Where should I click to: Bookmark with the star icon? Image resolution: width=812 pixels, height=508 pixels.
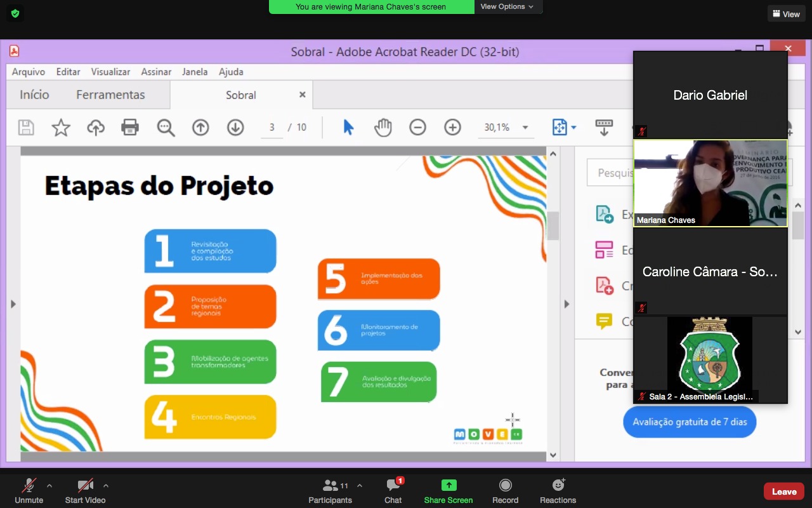[61, 128]
